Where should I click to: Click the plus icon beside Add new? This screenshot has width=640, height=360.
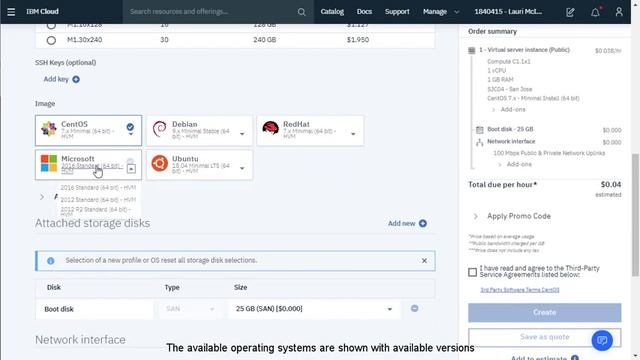[x=423, y=223]
